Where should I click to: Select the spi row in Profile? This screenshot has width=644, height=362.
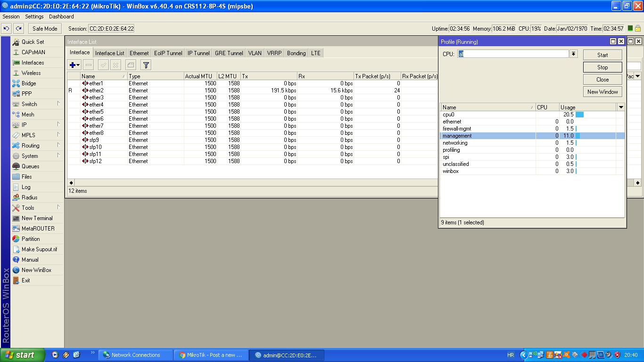click(x=532, y=157)
